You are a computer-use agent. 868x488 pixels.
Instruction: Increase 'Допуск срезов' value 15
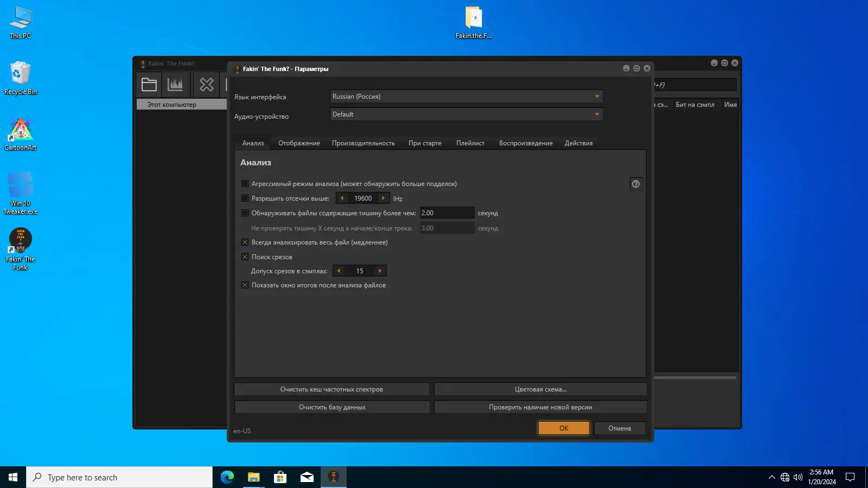(x=380, y=271)
